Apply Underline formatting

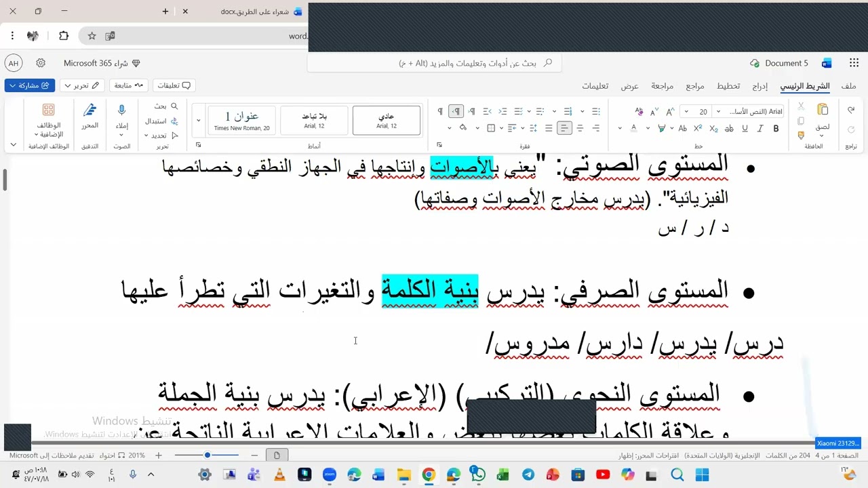tap(745, 128)
